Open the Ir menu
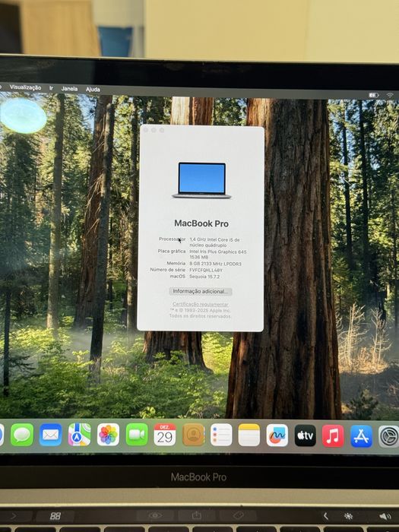The width and height of the screenshot is (399, 532). click(x=51, y=88)
